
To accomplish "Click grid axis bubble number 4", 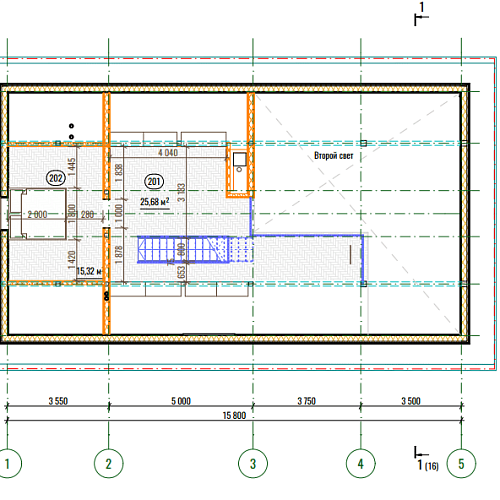I will coord(361,464).
